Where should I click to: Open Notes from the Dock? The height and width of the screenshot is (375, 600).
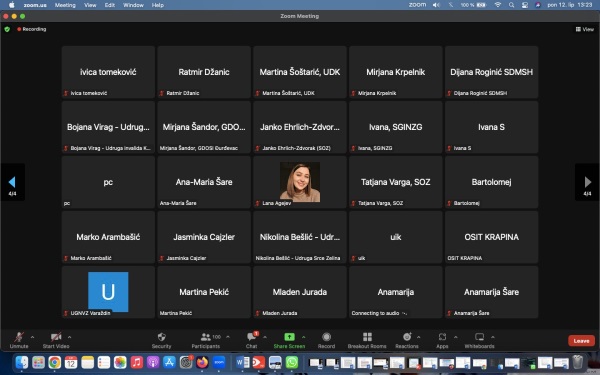(88, 362)
